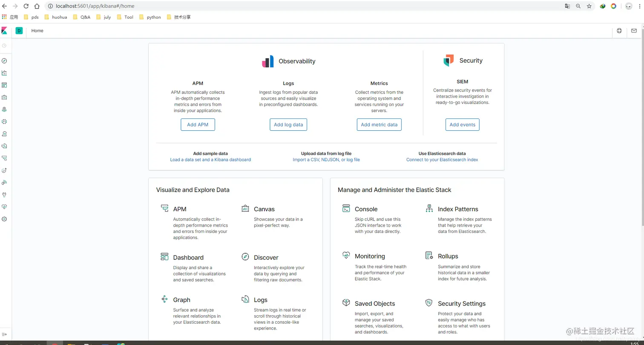Screen dimensions: 644x345
Task: Open the 技术分享 bookmarks folder
Action: point(179,17)
